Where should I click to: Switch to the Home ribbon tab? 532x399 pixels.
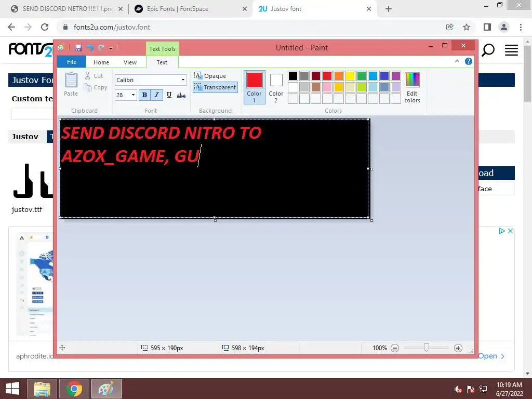[x=101, y=62]
